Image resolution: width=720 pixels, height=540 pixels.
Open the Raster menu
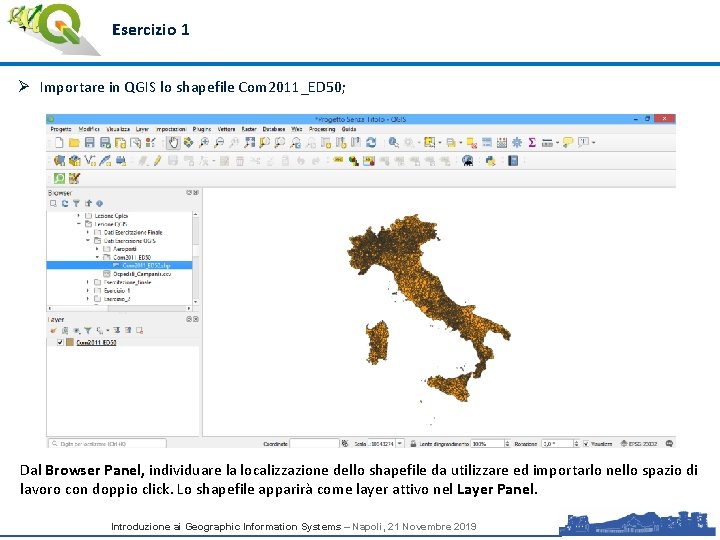[x=249, y=129]
